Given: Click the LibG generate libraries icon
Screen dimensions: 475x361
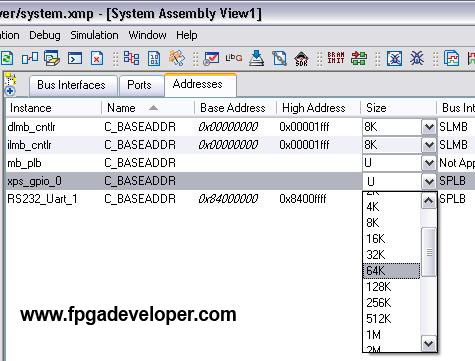Looking at the screenshot, I should [x=234, y=58].
